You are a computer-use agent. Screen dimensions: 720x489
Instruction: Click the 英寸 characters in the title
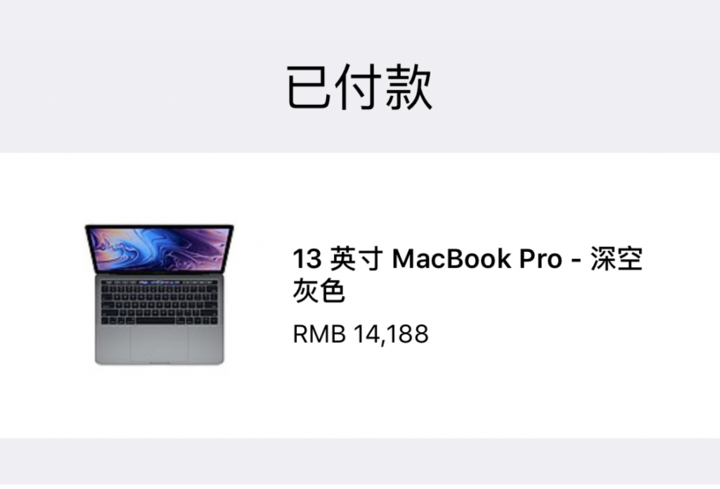[x=356, y=259]
